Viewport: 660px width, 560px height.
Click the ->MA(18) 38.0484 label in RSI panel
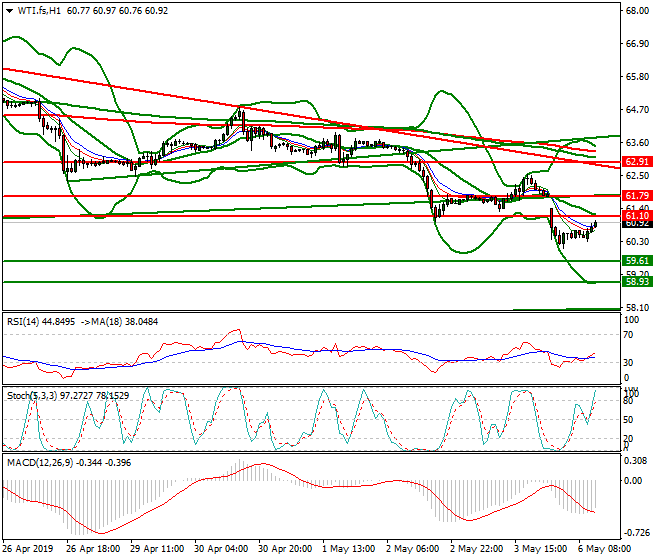pos(118,322)
